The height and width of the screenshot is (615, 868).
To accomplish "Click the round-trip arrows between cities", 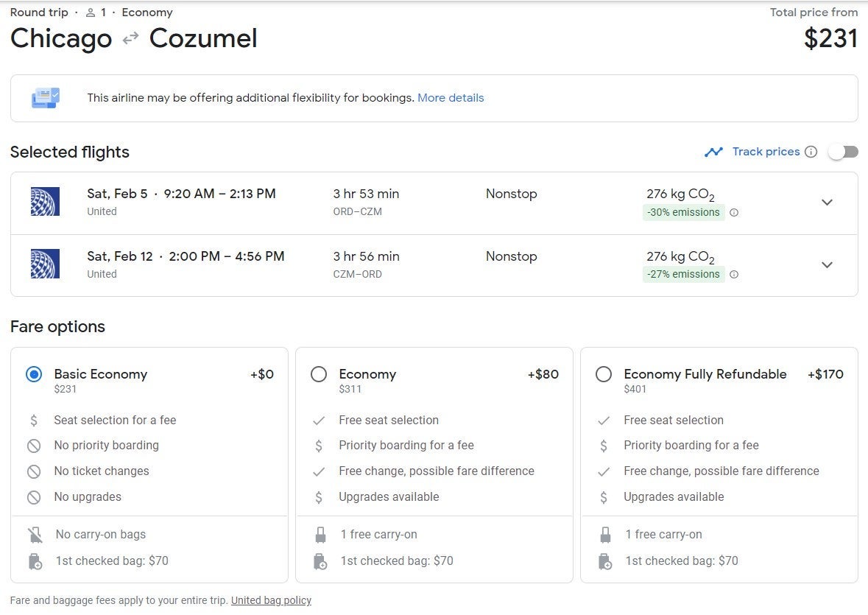I will point(130,38).
